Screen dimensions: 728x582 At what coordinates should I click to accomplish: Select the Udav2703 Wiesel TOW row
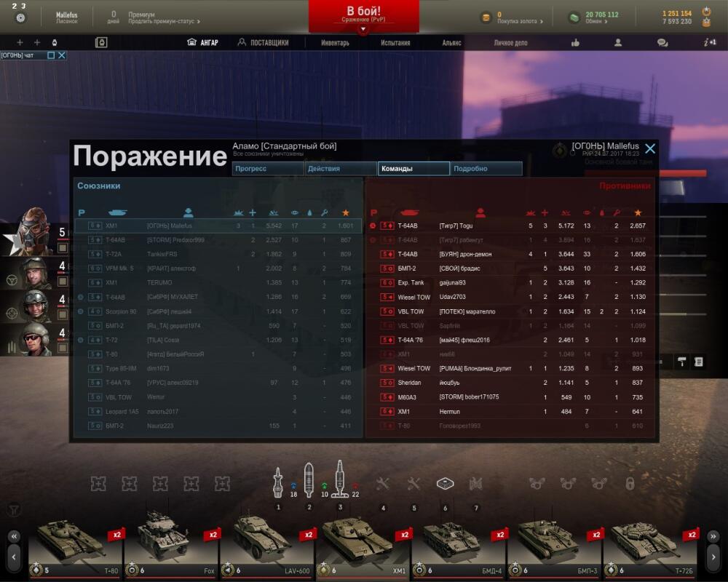point(511,297)
